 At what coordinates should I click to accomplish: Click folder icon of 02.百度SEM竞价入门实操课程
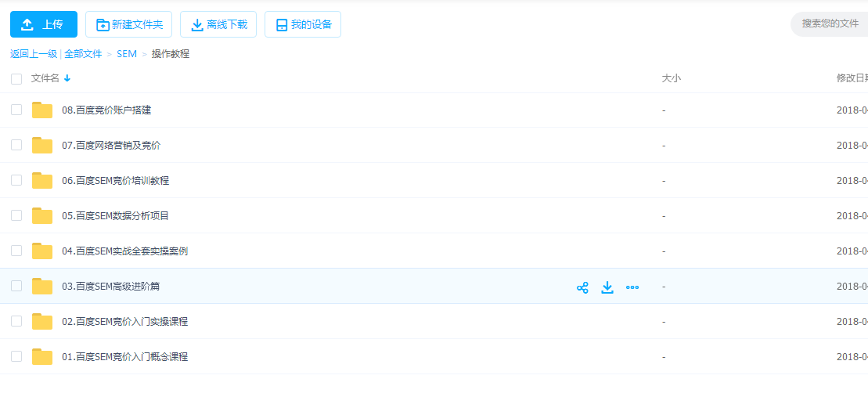click(42, 321)
